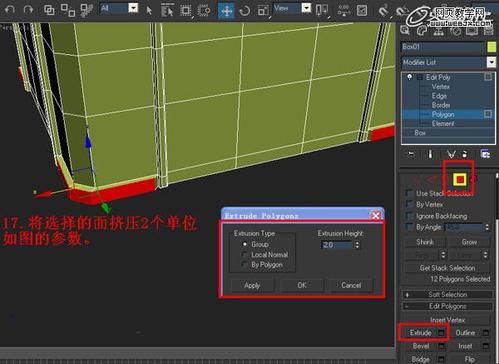Click the By Angle spinner arrows
This screenshot has height=364, width=499.
pyautogui.click(x=487, y=227)
